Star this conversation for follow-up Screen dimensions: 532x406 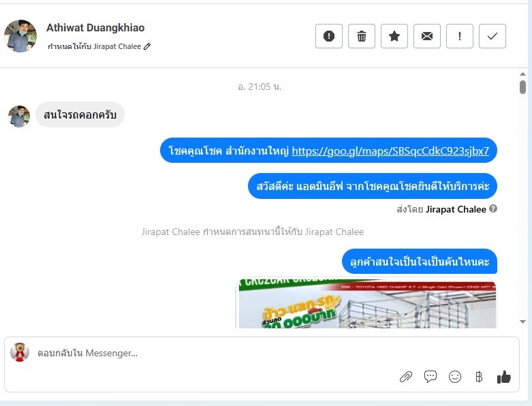coord(394,36)
